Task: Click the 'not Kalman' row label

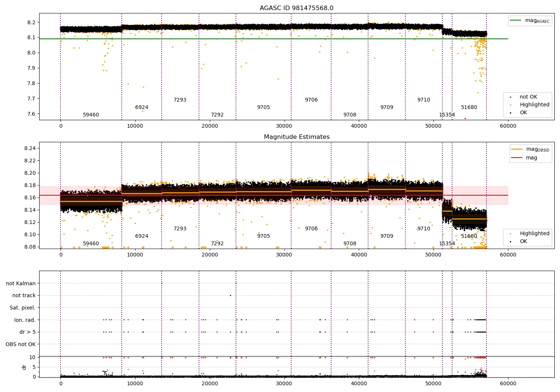Action: 21,284
